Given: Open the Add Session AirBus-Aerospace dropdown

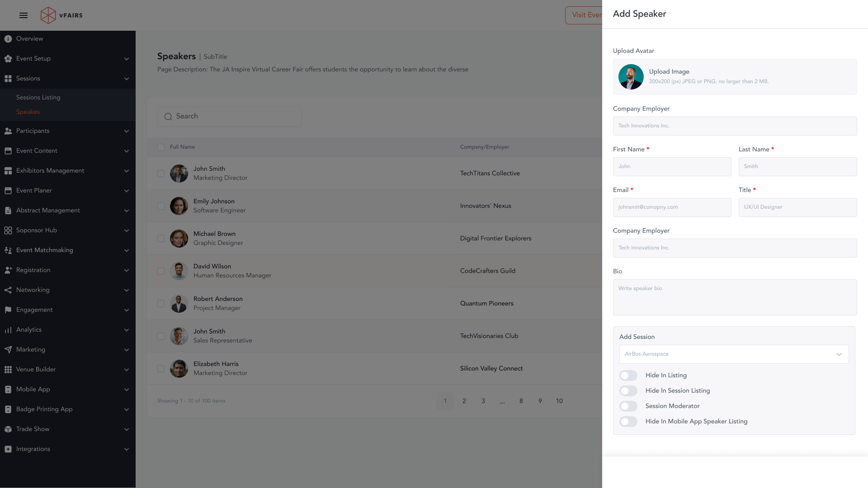Looking at the screenshot, I should coord(734,354).
